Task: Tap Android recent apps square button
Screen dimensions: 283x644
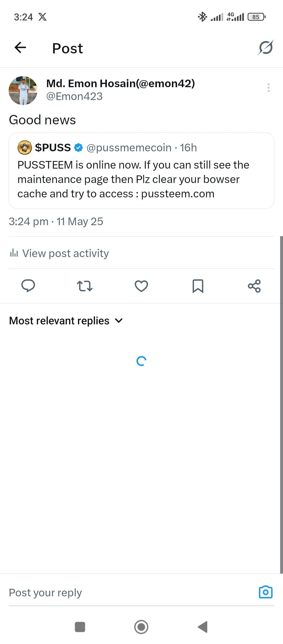Action: (80, 627)
